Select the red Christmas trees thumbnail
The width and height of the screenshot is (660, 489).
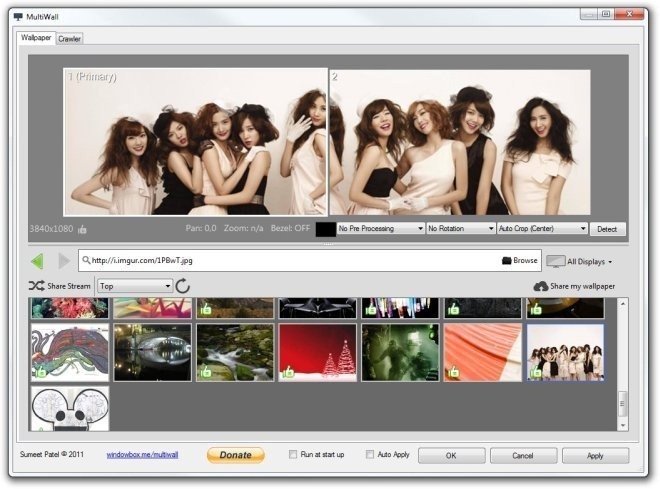pos(316,352)
